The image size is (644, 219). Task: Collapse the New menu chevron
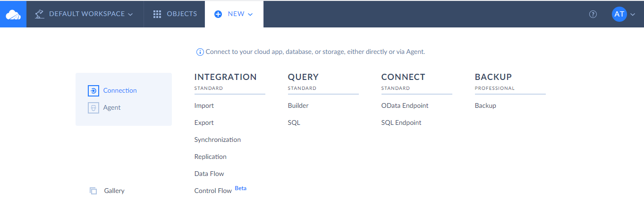pos(250,14)
